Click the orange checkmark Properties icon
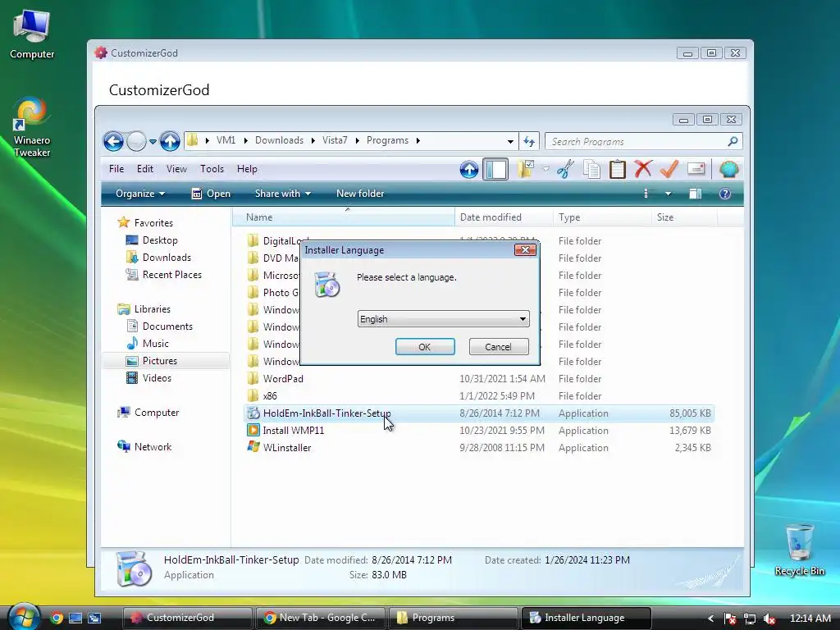 point(669,169)
